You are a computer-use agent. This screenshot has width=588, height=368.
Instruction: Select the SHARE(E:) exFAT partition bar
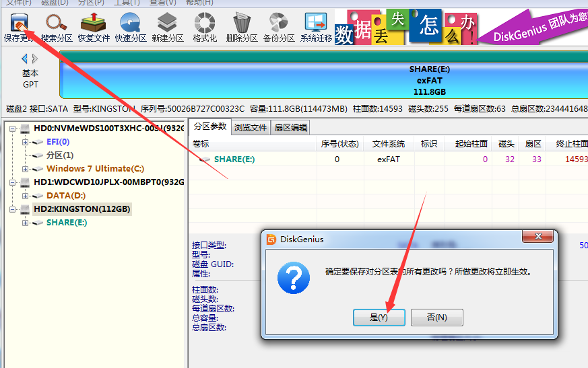[x=323, y=80]
